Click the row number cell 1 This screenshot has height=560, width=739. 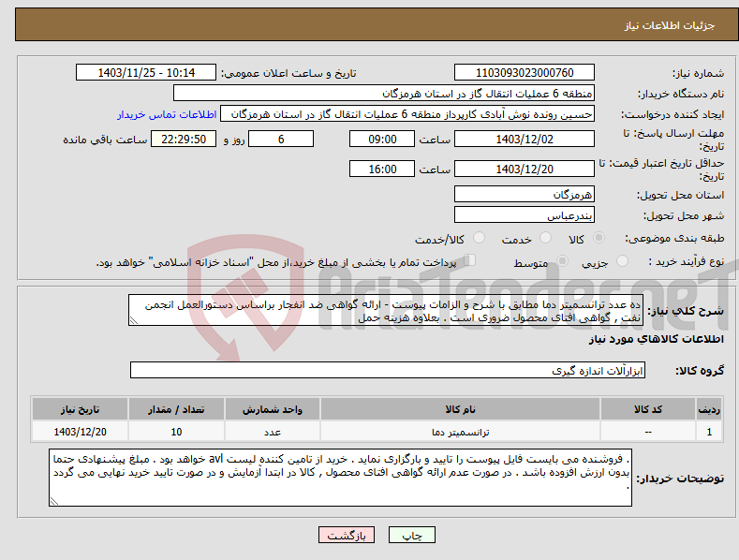709,432
